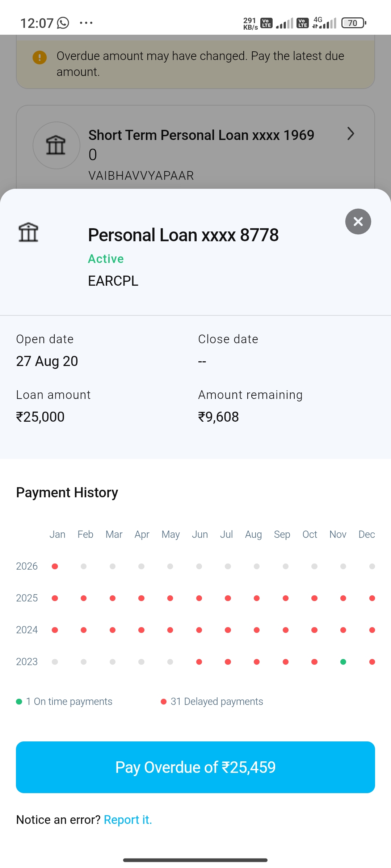Tap the red Delayed payments legend dot
This screenshot has height=868, width=391.
click(164, 702)
